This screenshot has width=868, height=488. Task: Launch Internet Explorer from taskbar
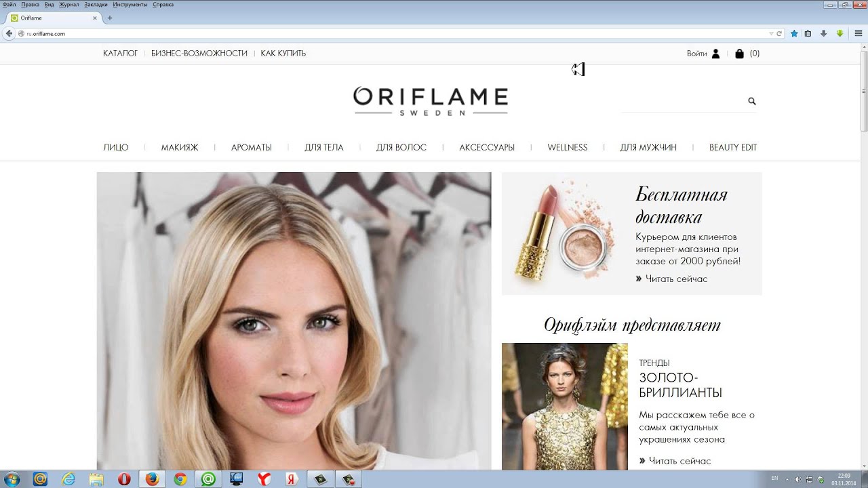point(68,479)
